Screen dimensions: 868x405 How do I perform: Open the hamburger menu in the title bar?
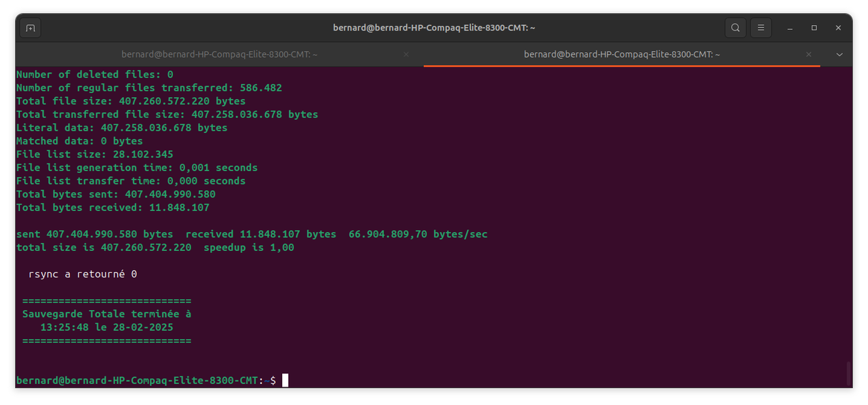click(x=761, y=28)
